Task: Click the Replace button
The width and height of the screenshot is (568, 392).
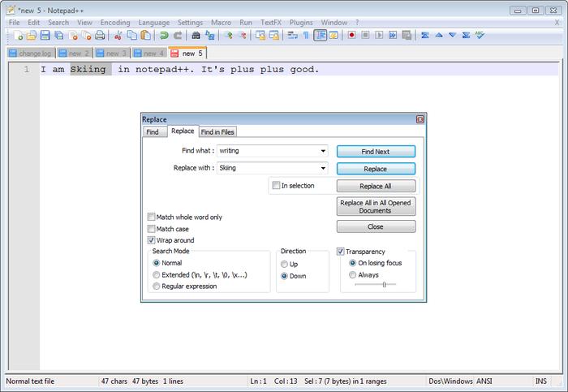Action: (x=376, y=169)
